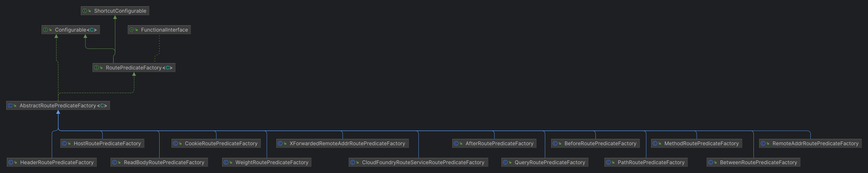Screen dimensions: 868x173
Task: Click the ShortcutConfigurable interface icon
Action: 85,11
